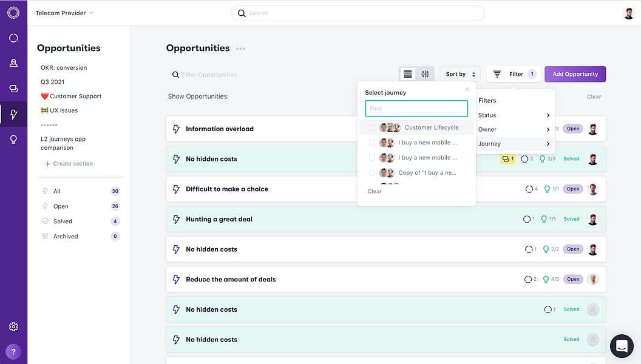641x364 pixels.
Task: Open the Telecom Provider workspace dropdown
Action: [64, 13]
